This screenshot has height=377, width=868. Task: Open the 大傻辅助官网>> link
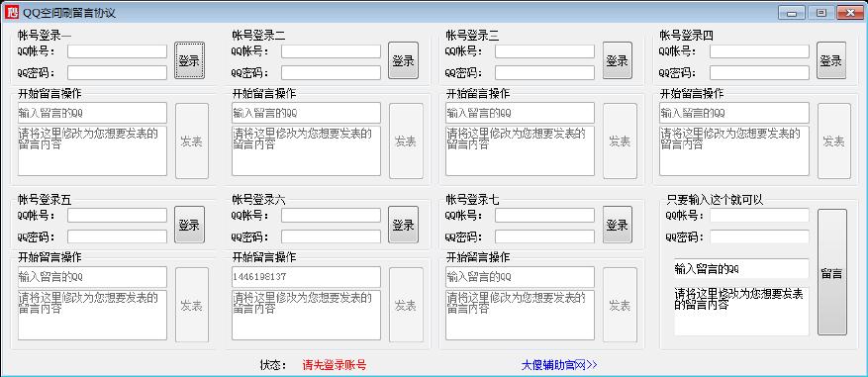point(559,365)
